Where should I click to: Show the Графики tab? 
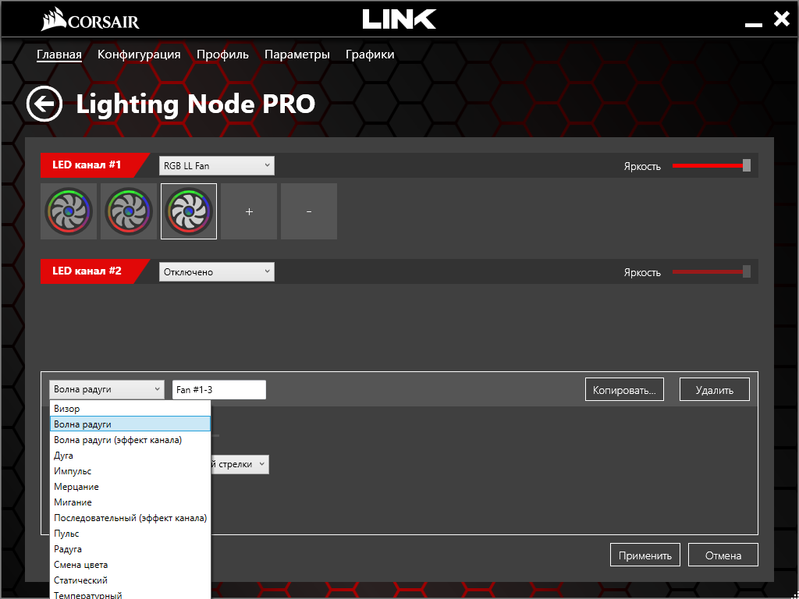coord(370,55)
